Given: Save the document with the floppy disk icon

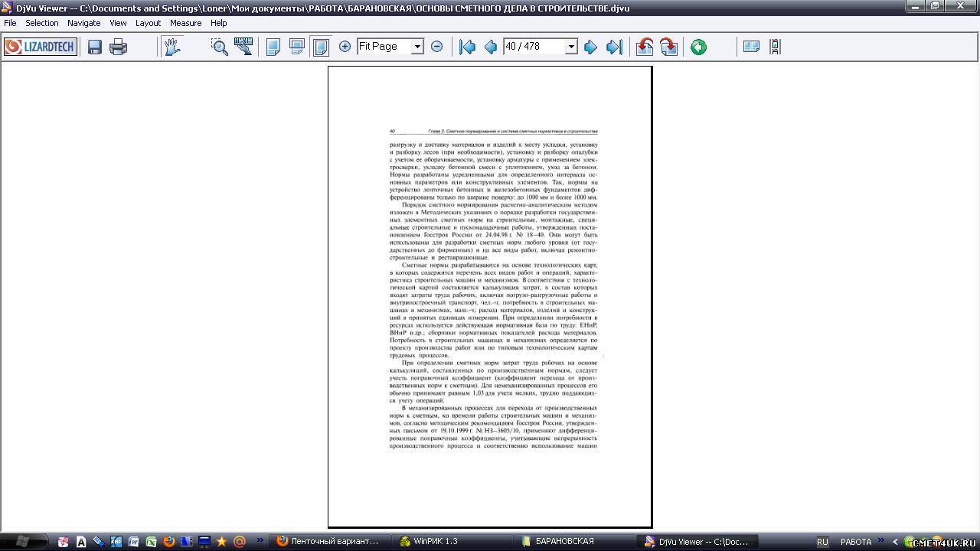Looking at the screenshot, I should [95, 47].
